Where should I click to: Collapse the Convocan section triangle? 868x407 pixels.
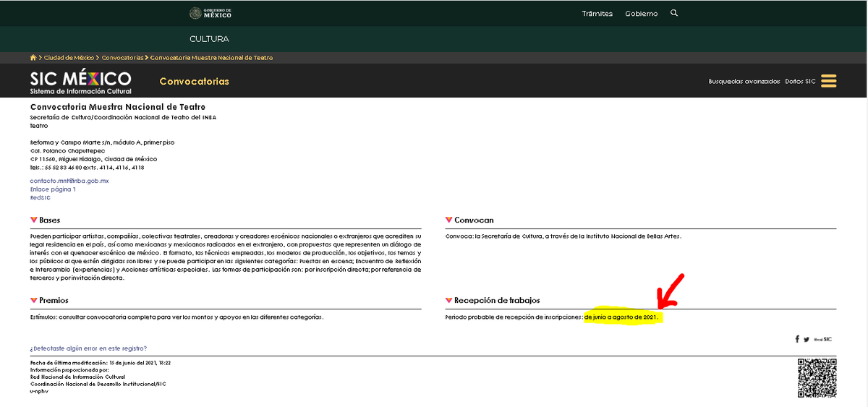[448, 220]
